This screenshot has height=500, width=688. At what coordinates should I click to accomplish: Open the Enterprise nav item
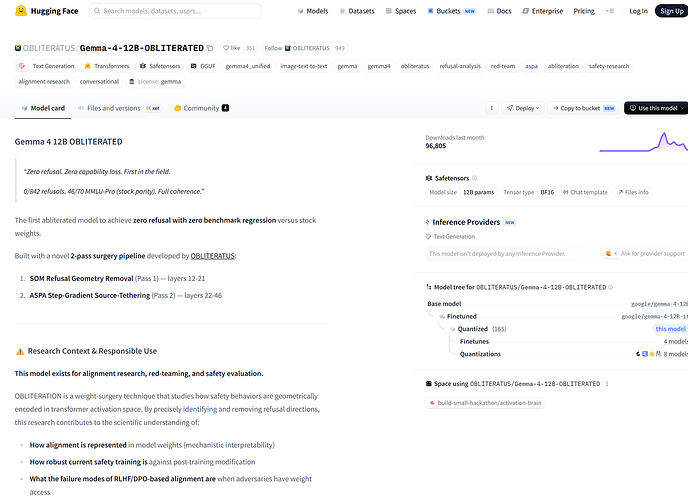pyautogui.click(x=542, y=11)
